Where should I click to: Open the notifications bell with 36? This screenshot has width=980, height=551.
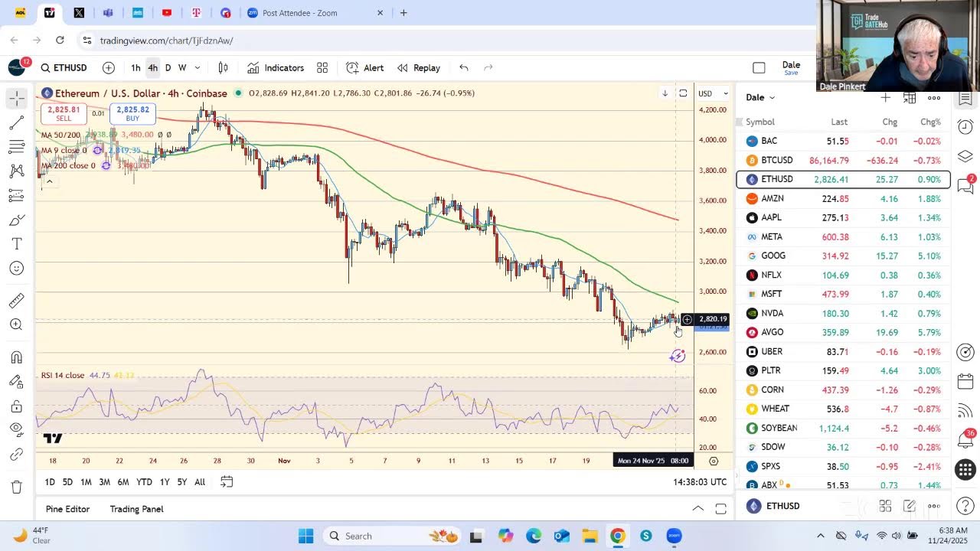click(965, 439)
